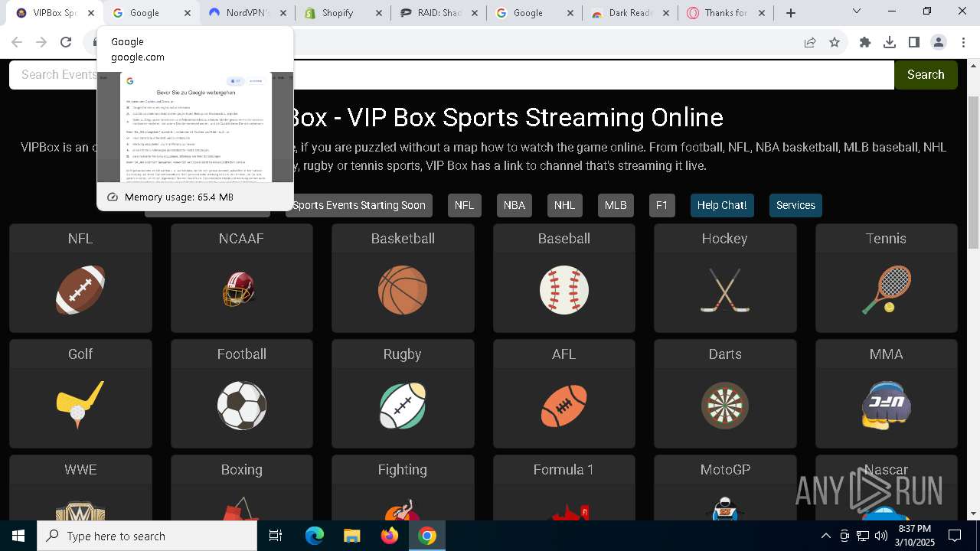
Task: Switch to the Shopify tab
Action: [x=343, y=13]
